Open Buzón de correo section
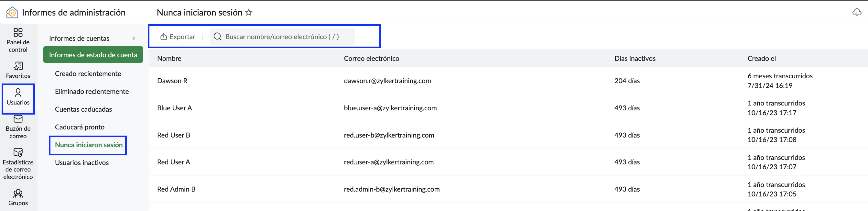The image size is (868, 211). (x=18, y=127)
